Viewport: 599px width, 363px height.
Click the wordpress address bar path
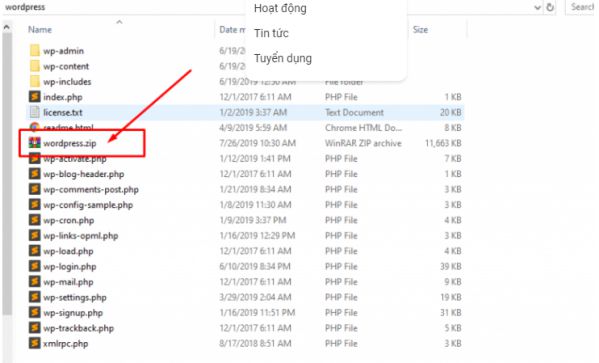(x=25, y=7)
